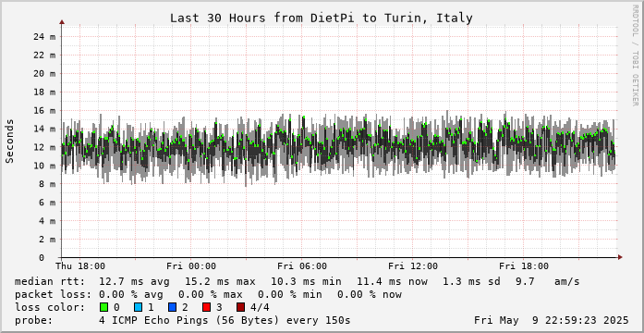
Task: Click the timestamp Fri May 9 22:59:23 2025
Action: click(552, 320)
